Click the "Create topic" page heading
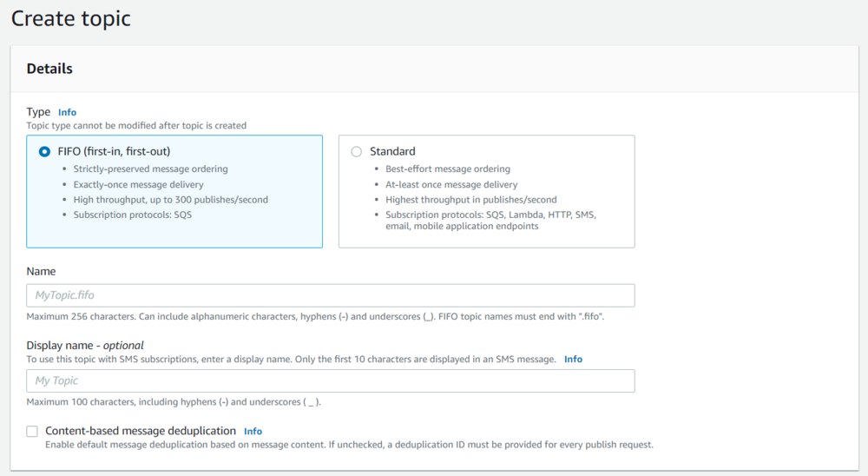This screenshot has width=868, height=476. (x=71, y=18)
